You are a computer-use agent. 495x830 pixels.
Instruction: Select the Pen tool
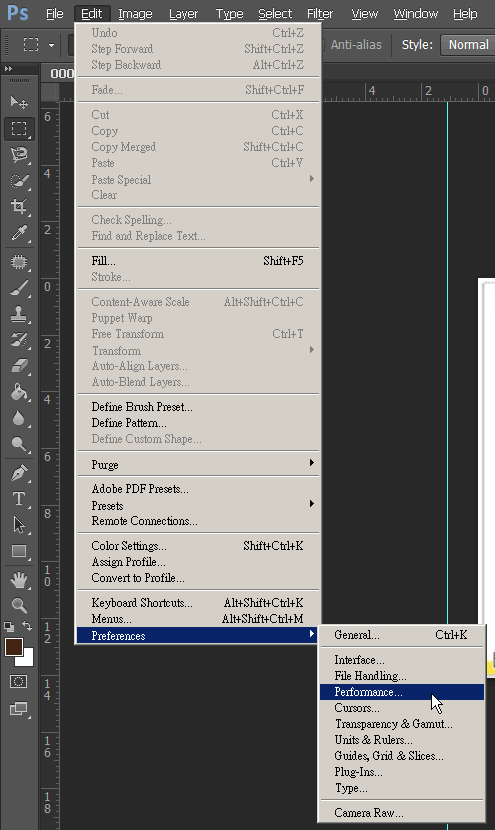(x=19, y=473)
